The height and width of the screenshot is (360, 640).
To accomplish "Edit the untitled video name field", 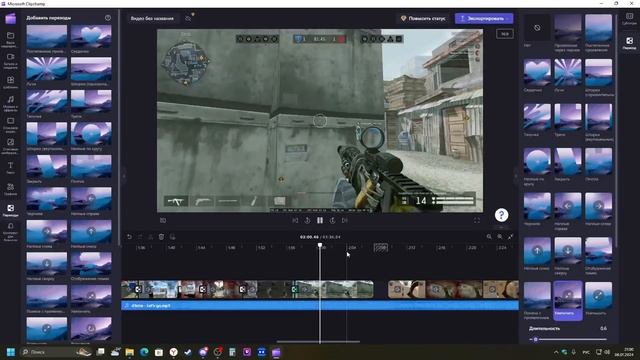I will click(x=152, y=18).
